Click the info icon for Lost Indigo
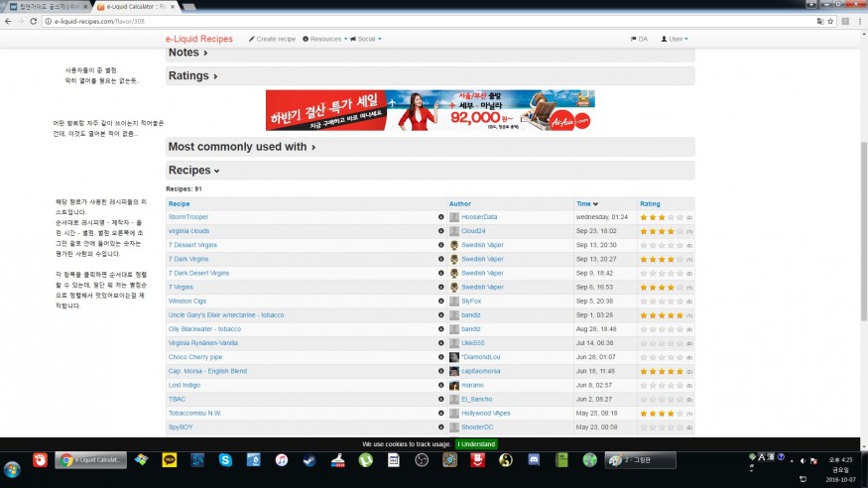This screenshot has width=868, height=488. tap(441, 385)
